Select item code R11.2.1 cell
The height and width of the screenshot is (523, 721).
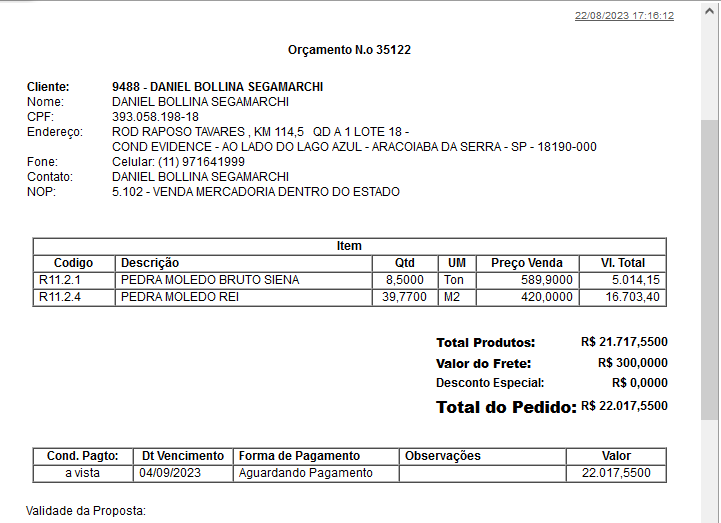click(59, 280)
